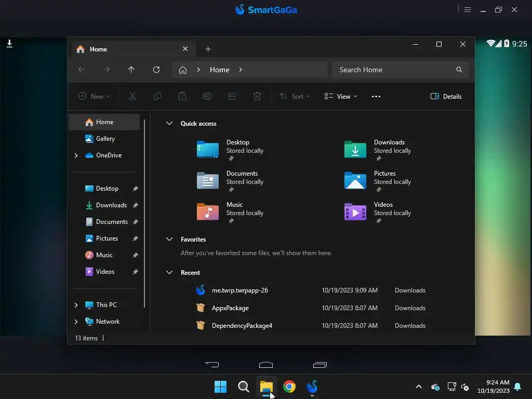Image resolution: width=532 pixels, height=399 pixels.
Task: Click the taskbar Search icon
Action: 243,387
